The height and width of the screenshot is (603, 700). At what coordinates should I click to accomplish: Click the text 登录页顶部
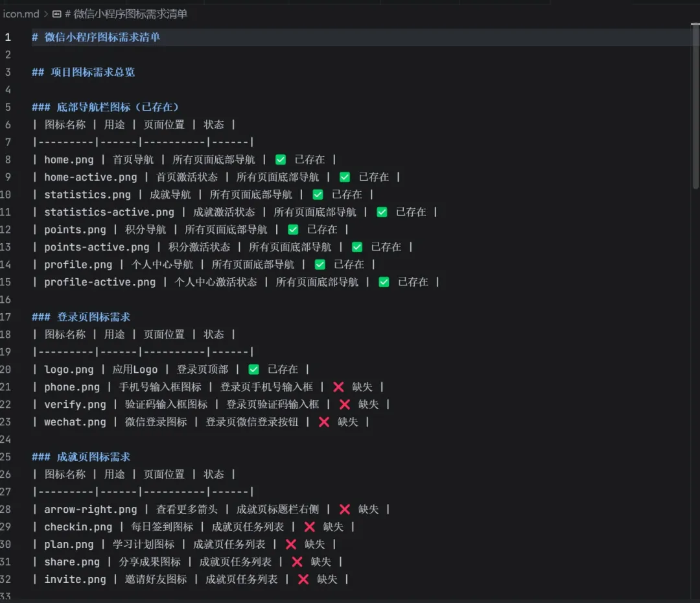(x=202, y=370)
